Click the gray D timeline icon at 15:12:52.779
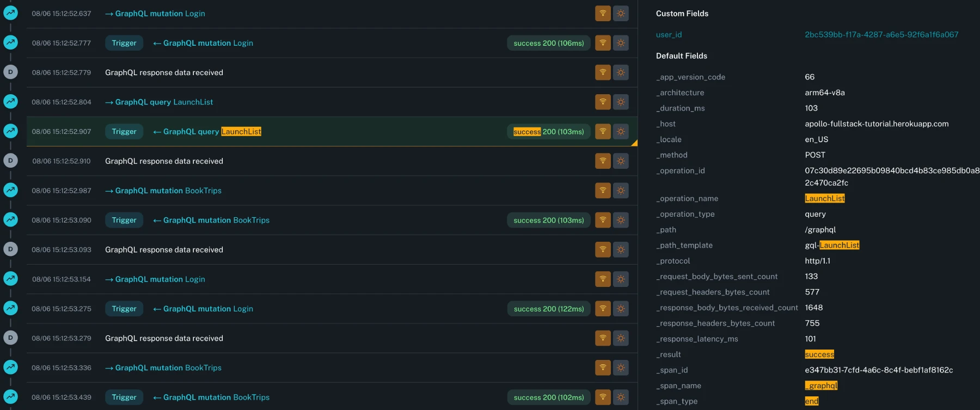Viewport: 980px width, 410px height. pyautogui.click(x=10, y=72)
